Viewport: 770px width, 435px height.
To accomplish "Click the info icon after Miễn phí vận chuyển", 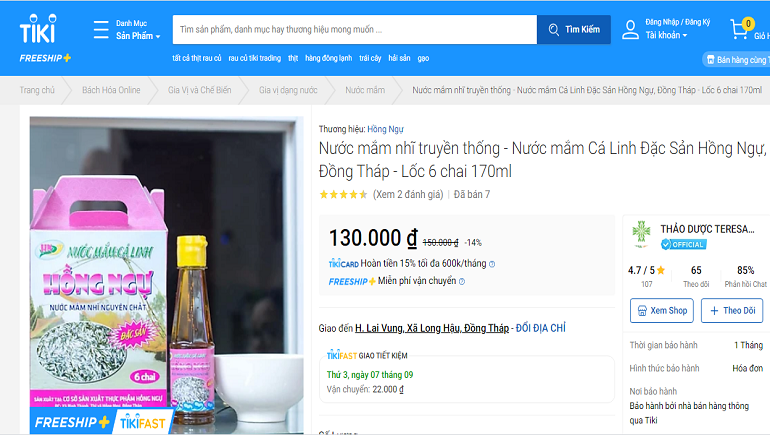I will click(462, 281).
